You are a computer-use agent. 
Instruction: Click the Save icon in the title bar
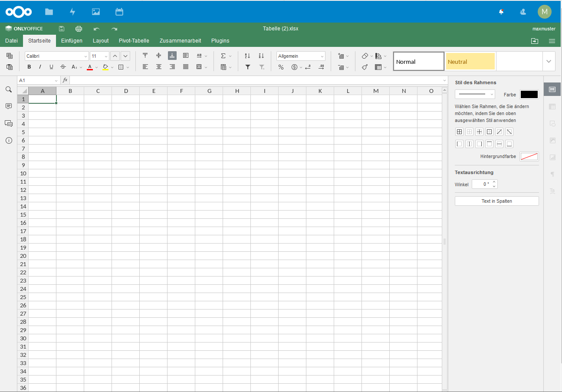[x=62, y=29]
